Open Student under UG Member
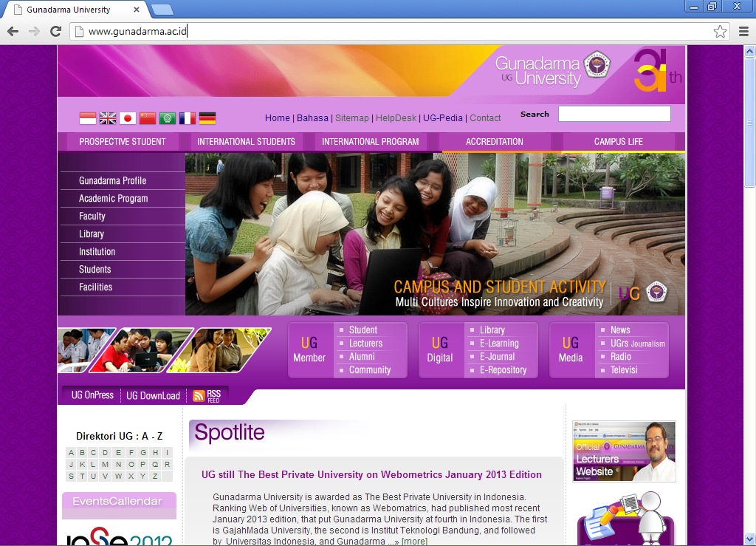 363,330
